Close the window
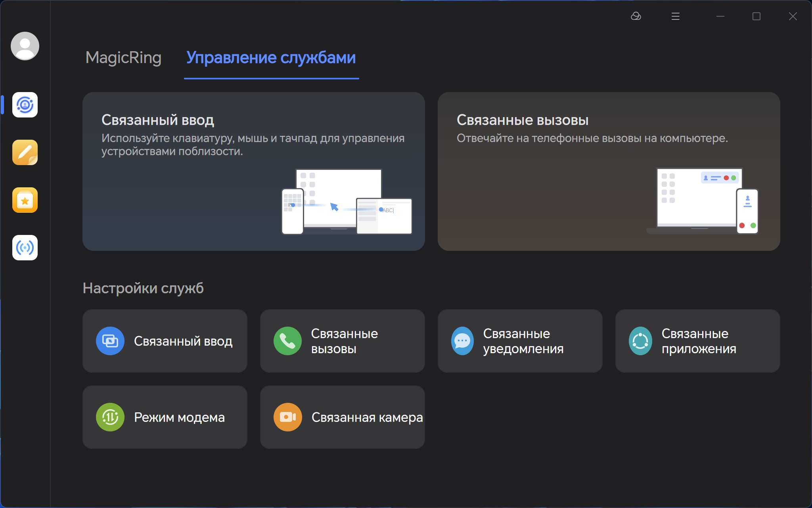Screen dimensions: 812x508 click(793, 16)
